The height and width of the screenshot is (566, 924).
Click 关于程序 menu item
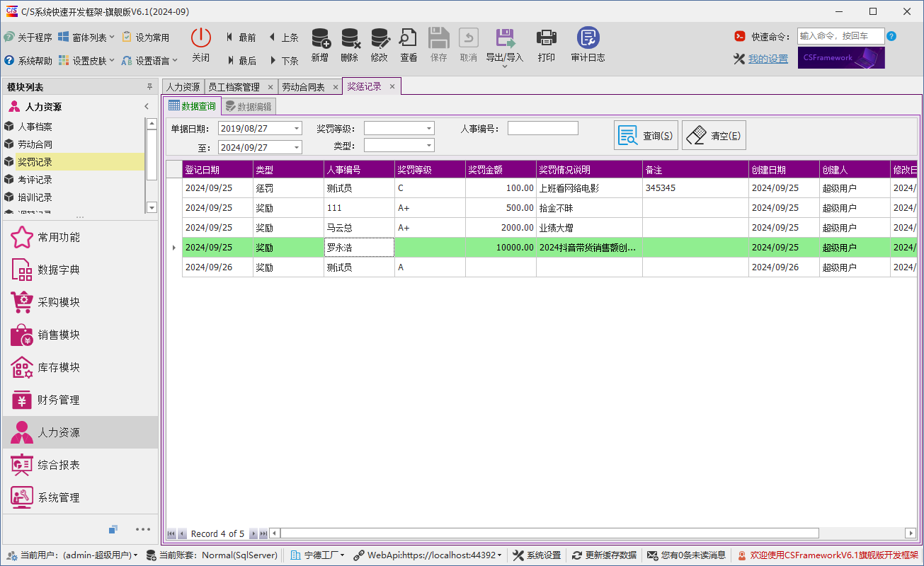point(28,37)
